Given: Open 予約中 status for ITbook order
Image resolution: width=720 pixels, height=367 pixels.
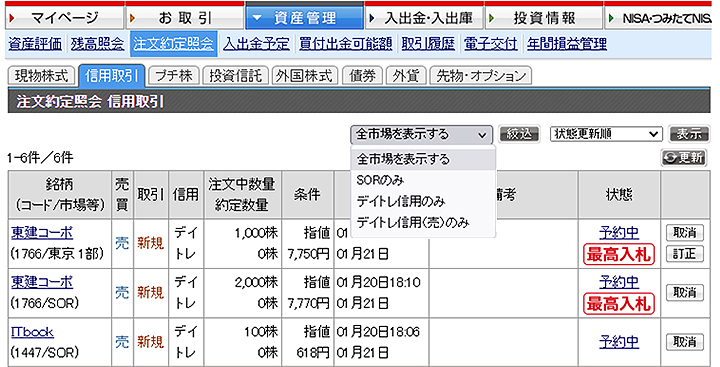Looking at the screenshot, I should [x=619, y=342].
